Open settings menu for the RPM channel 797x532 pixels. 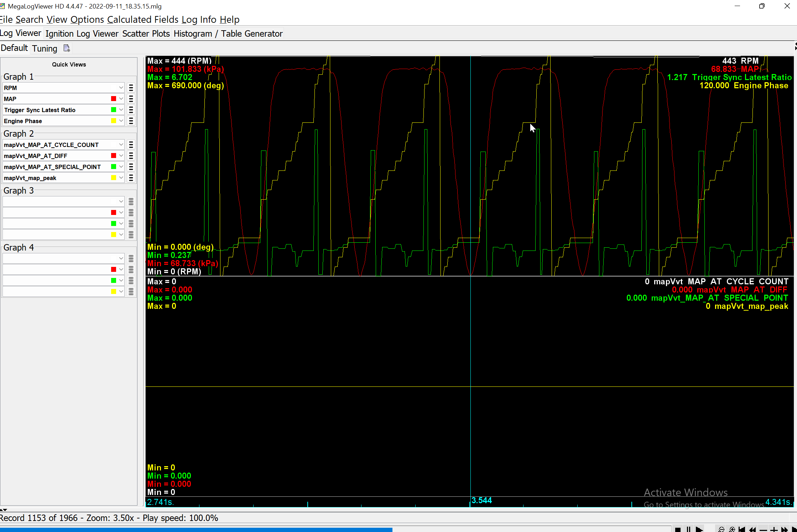tap(131, 87)
